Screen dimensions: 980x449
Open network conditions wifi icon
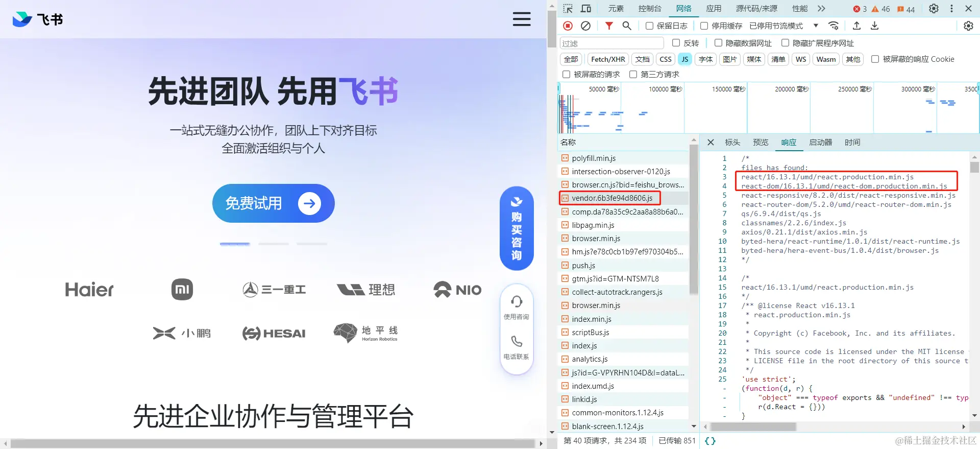(834, 26)
